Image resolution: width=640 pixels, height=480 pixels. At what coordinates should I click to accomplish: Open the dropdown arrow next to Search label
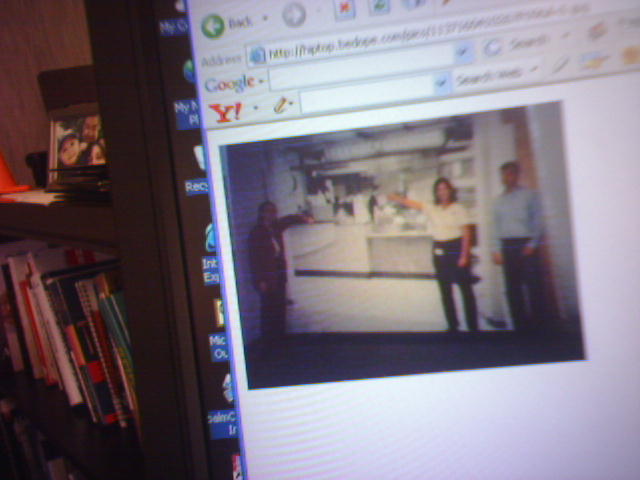(x=566, y=36)
